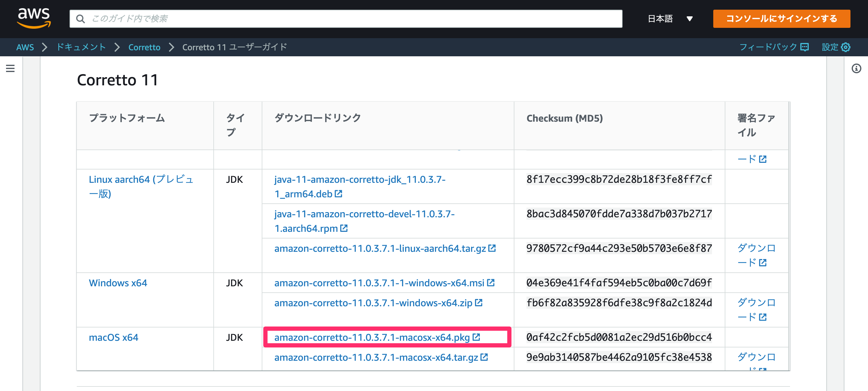Open the macOS x64 platform link
This screenshot has height=391, width=868.
point(113,337)
